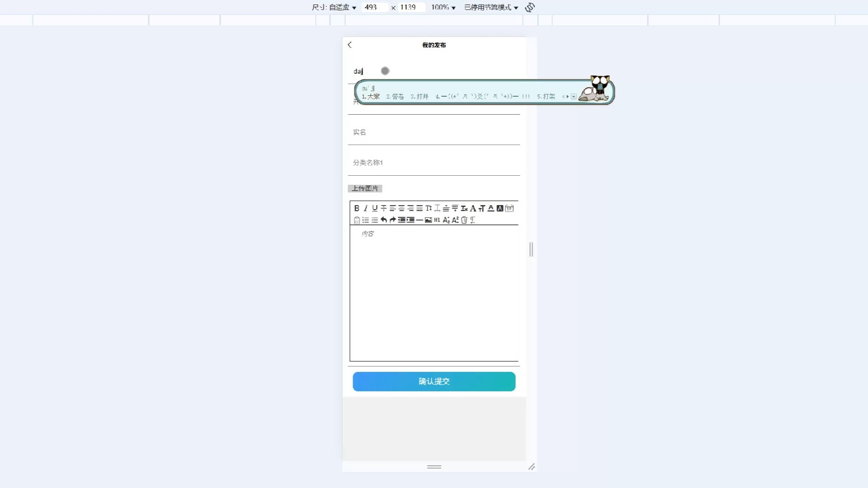Click the 上传图片 upload image button
This screenshot has width=868, height=488.
pyautogui.click(x=365, y=188)
